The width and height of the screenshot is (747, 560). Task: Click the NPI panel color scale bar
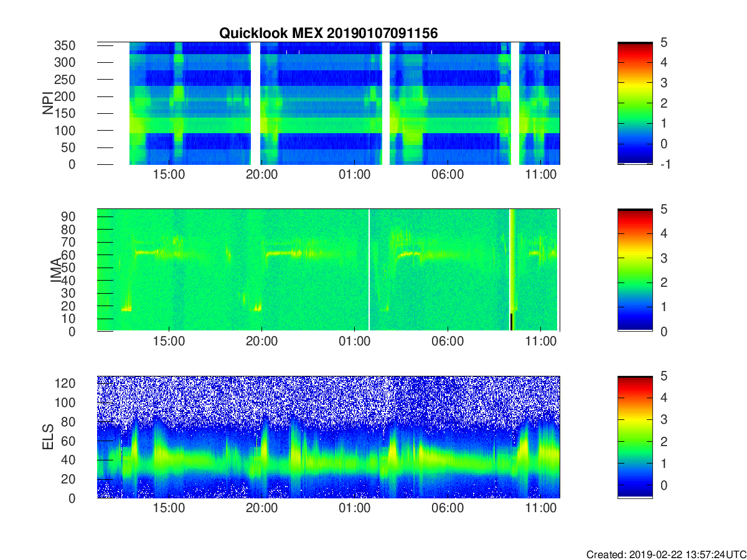635,103
